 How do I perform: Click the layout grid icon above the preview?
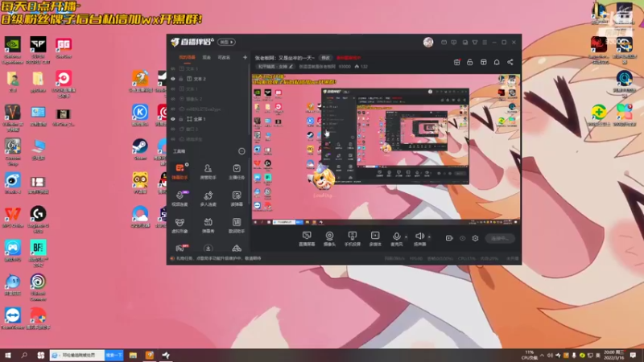coord(484,62)
